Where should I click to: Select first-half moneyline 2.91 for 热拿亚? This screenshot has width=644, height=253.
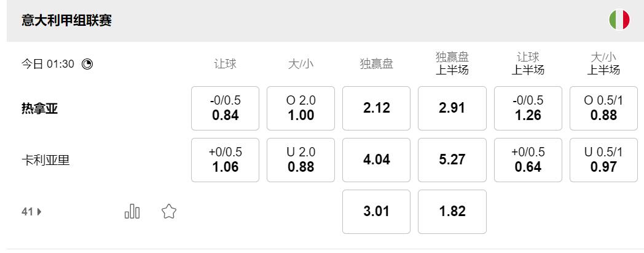(452, 108)
